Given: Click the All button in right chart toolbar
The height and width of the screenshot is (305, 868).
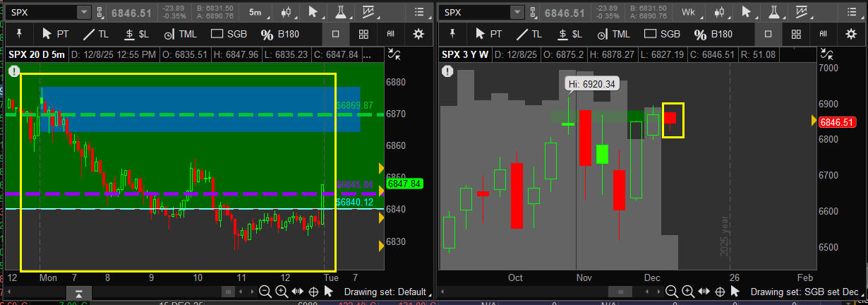Looking at the screenshot, I should [823, 34].
